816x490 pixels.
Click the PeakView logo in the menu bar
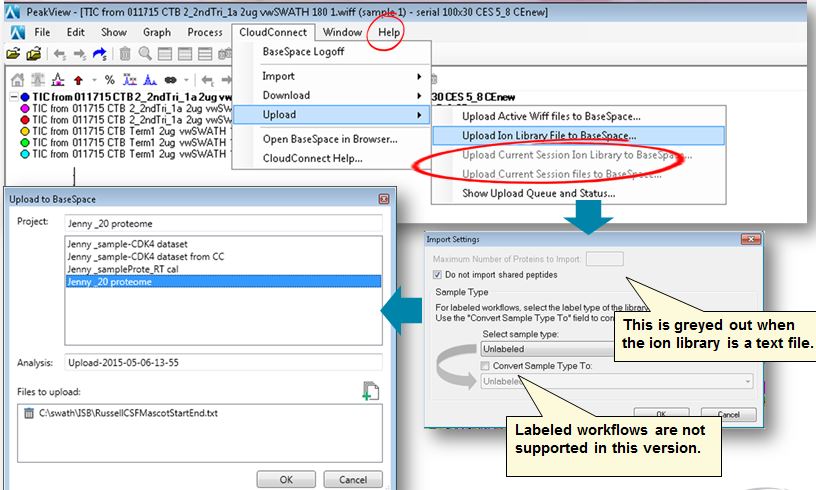17,33
